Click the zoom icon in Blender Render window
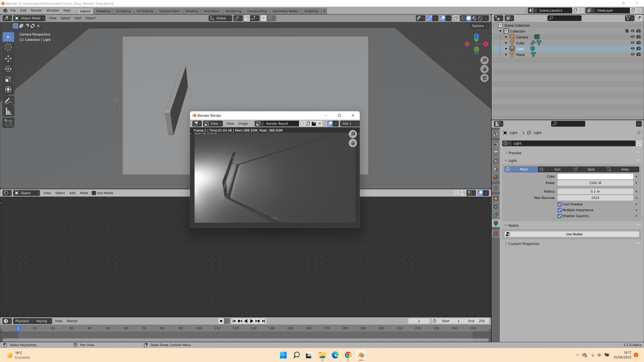This screenshot has height=362, width=644. tap(353, 134)
